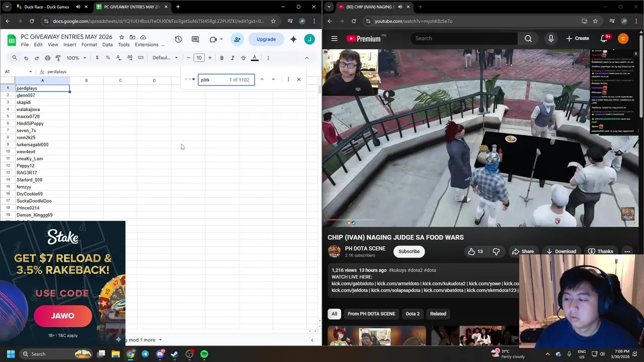The height and width of the screenshot is (362, 644).
Task: Open Spotify from the taskbar
Action: pyautogui.click(x=204, y=354)
